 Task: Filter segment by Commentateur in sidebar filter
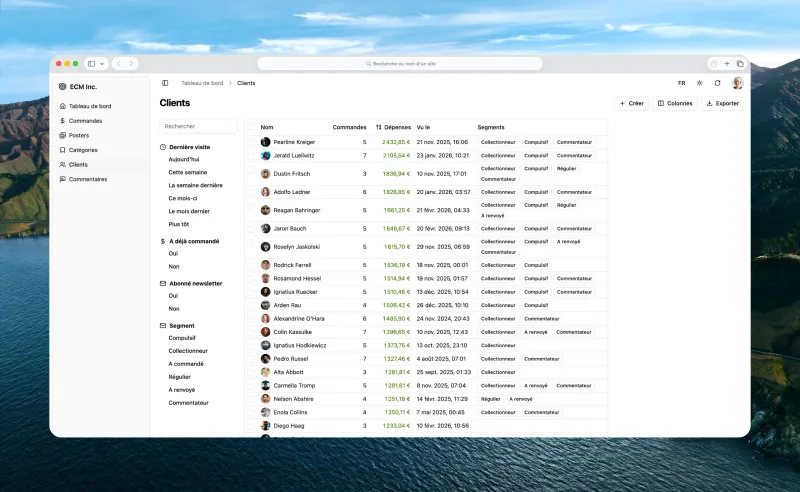188,403
